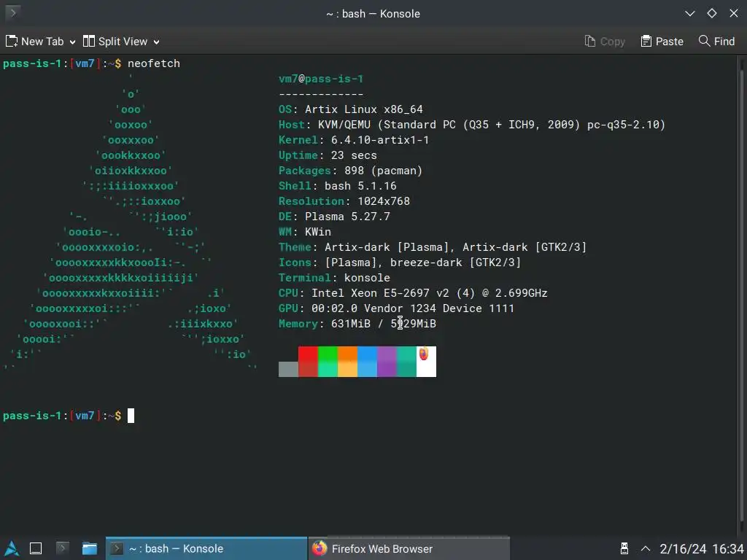Click the 'Packages: 898 (pacman)' line
The image size is (747, 560).
pos(351,171)
